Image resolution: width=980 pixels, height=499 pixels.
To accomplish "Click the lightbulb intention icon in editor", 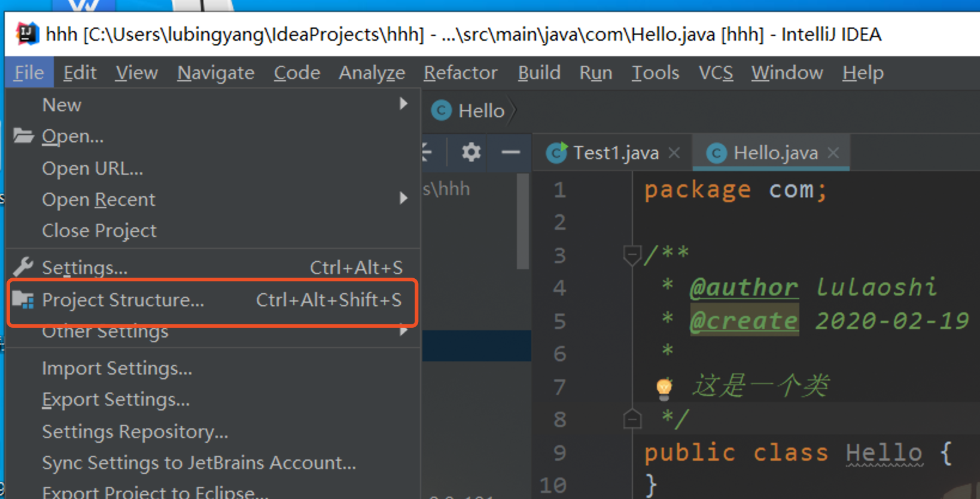I will (x=664, y=388).
